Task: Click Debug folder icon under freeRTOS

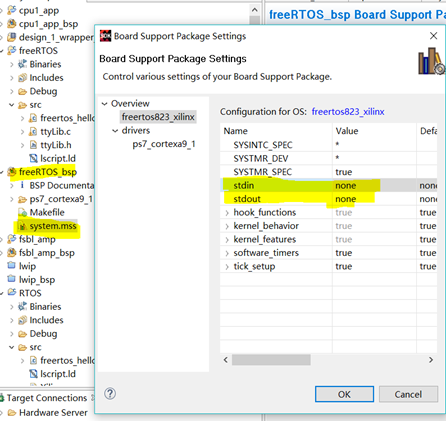Action: click(x=22, y=91)
